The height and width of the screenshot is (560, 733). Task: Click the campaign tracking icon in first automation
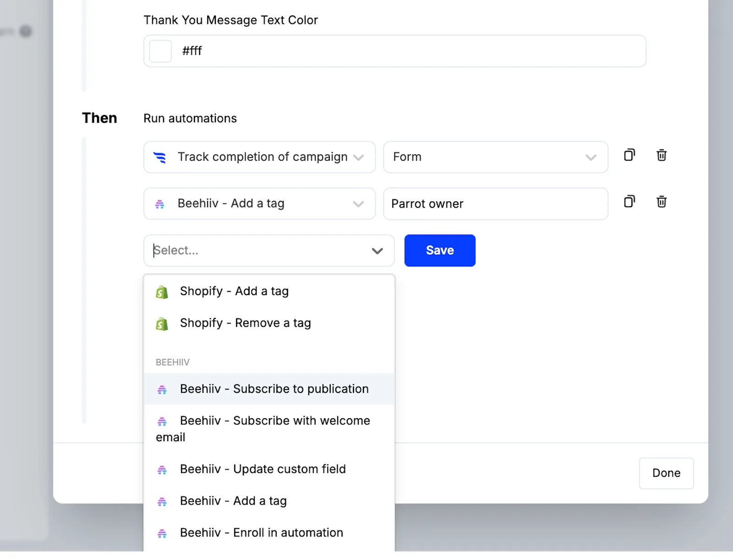click(x=159, y=157)
